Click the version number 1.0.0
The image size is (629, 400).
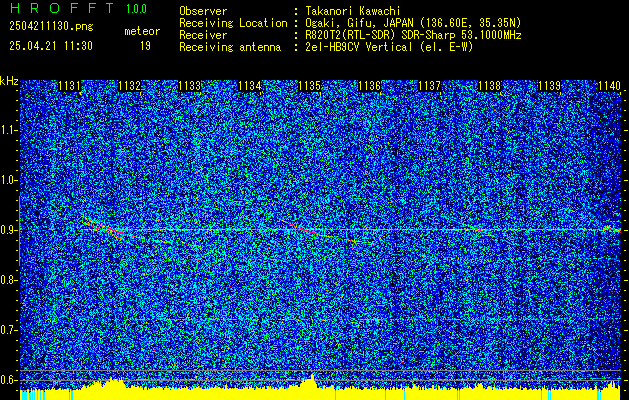pyautogui.click(x=136, y=9)
